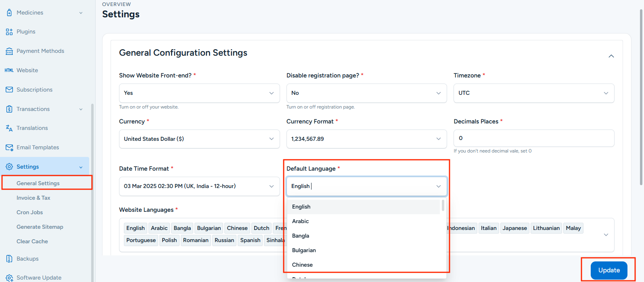Collapse General Configuration Settings section

[x=611, y=56]
